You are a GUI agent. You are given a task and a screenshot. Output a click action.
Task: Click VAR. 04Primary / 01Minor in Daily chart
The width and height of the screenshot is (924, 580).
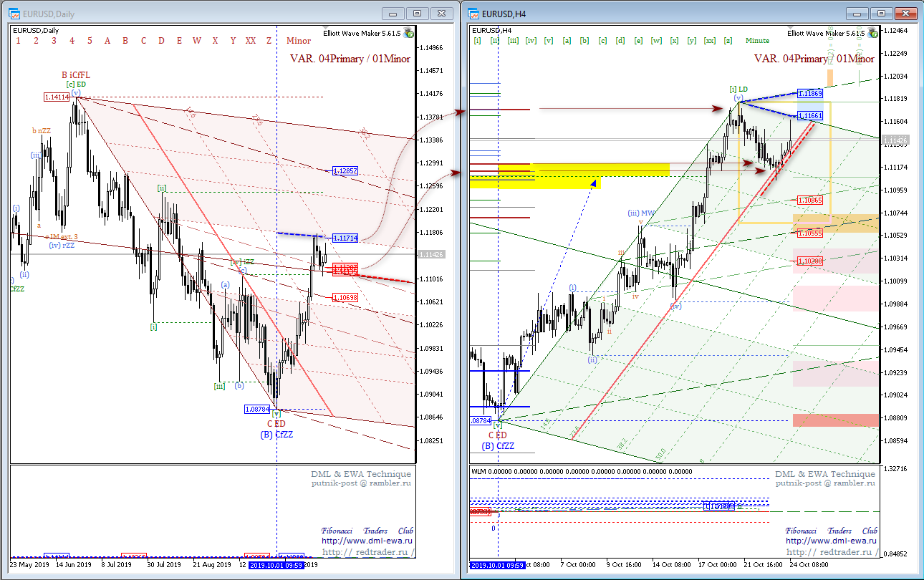pyautogui.click(x=350, y=59)
